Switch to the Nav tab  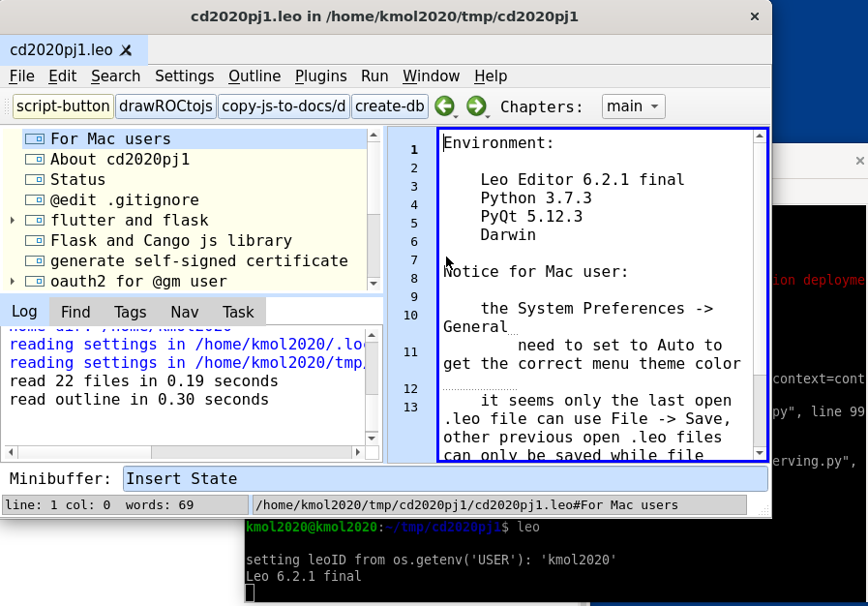click(184, 312)
